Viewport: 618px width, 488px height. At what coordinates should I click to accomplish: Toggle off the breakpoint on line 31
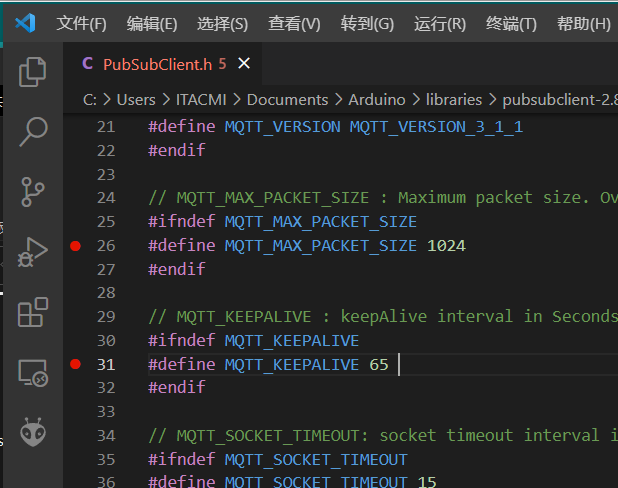[75, 365]
